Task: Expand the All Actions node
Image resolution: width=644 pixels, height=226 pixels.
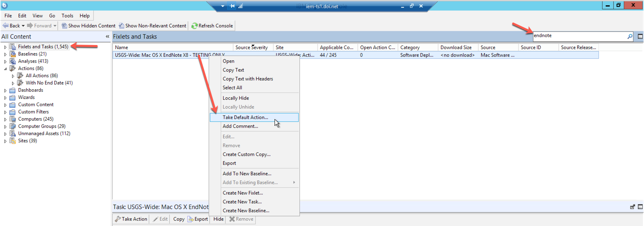Action: (13, 76)
